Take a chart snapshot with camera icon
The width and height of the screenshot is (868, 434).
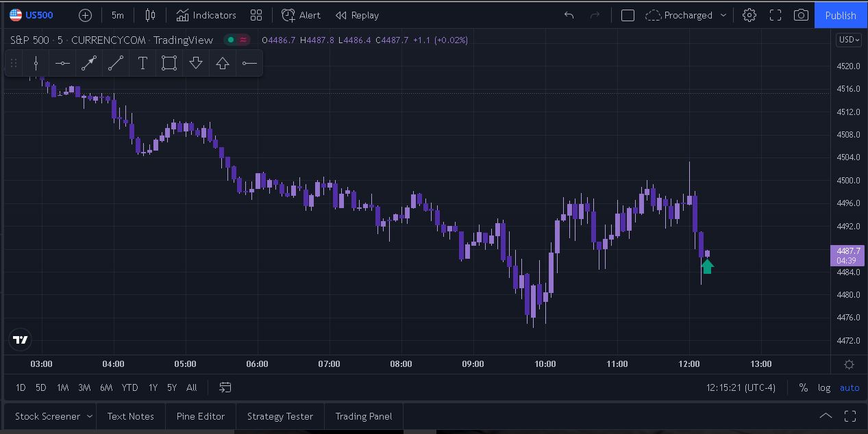[x=800, y=15]
